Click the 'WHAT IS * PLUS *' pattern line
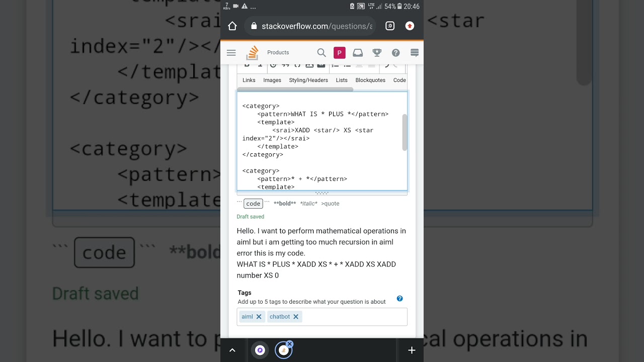 pos(323,114)
